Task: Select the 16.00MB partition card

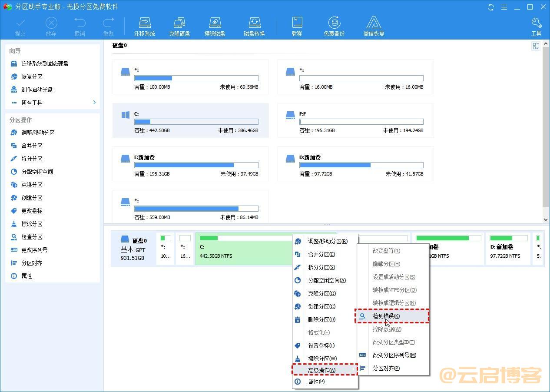Action: (355, 77)
